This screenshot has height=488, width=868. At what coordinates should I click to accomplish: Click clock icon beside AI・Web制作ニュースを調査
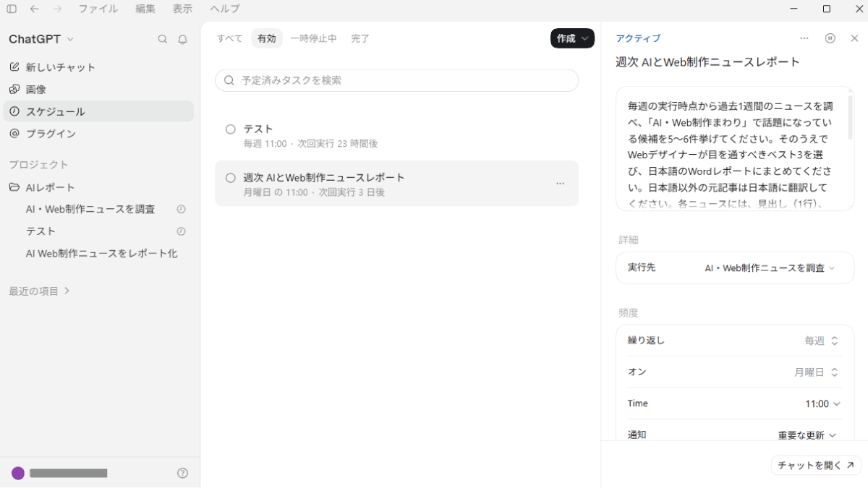(182, 209)
